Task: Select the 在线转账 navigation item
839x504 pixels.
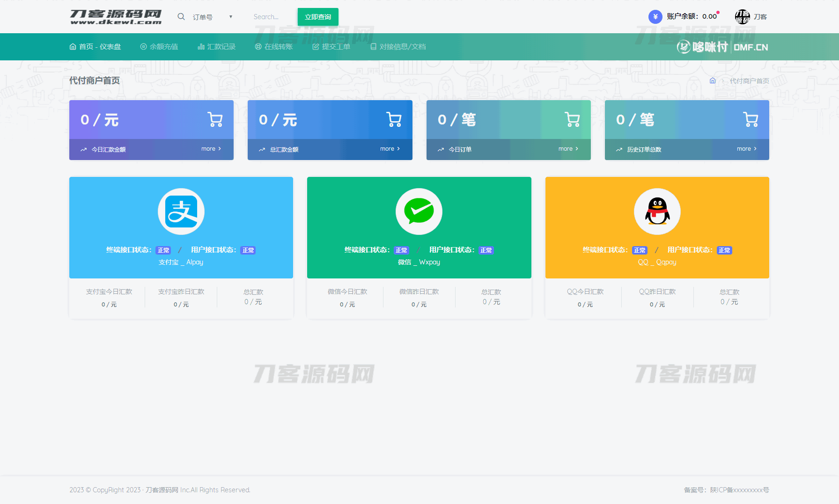Action: point(274,47)
